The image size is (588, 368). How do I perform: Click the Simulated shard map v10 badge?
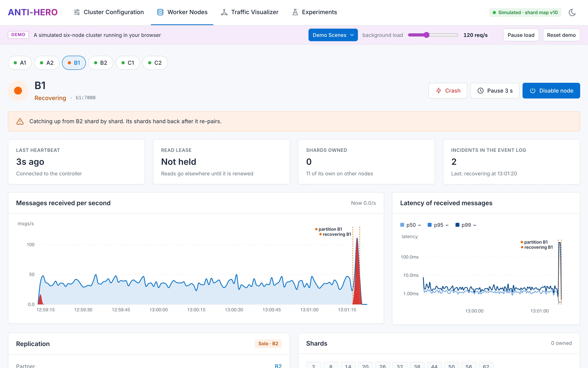525,12
